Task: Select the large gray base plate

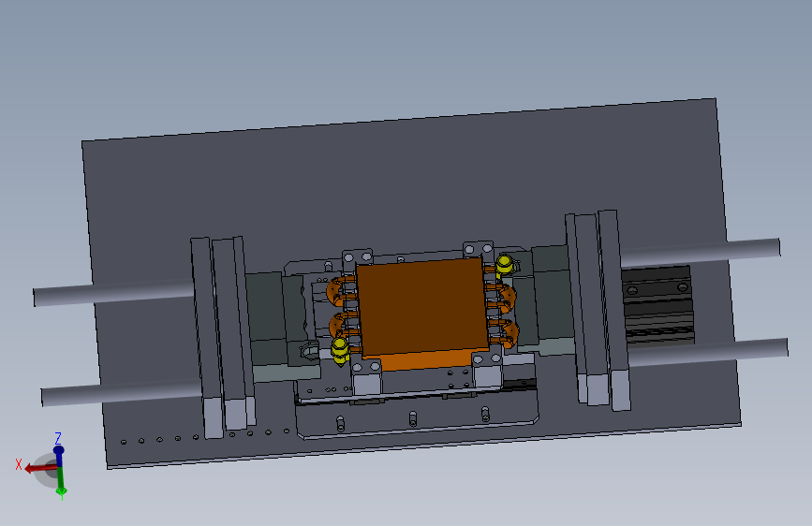Action: (x=404, y=192)
